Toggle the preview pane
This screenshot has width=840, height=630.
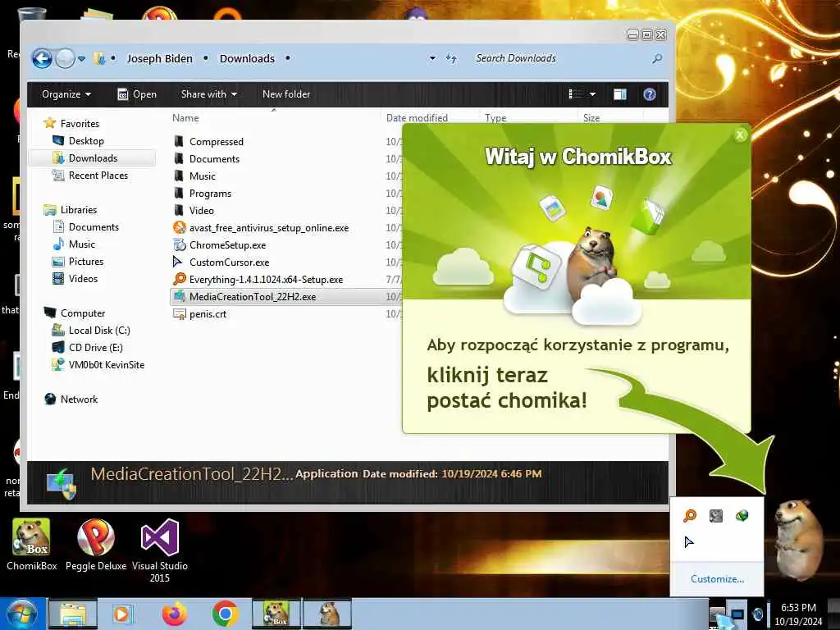pyautogui.click(x=620, y=95)
